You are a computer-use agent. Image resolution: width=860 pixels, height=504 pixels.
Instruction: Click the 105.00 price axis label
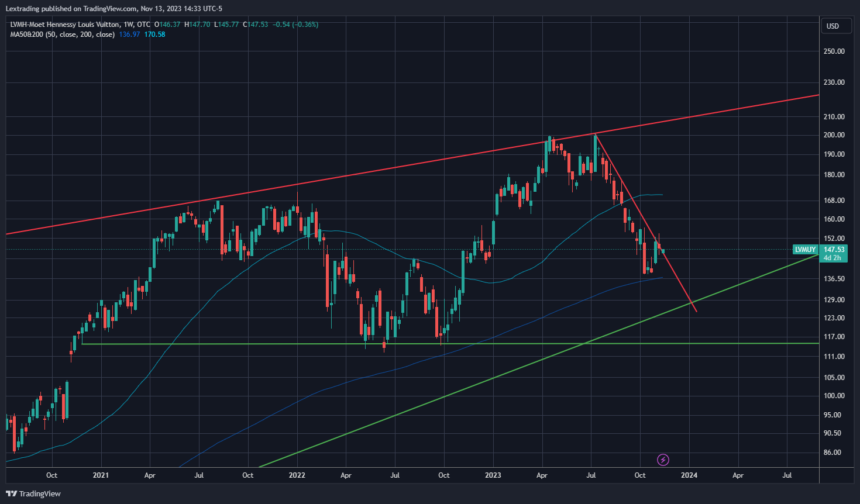(834, 378)
